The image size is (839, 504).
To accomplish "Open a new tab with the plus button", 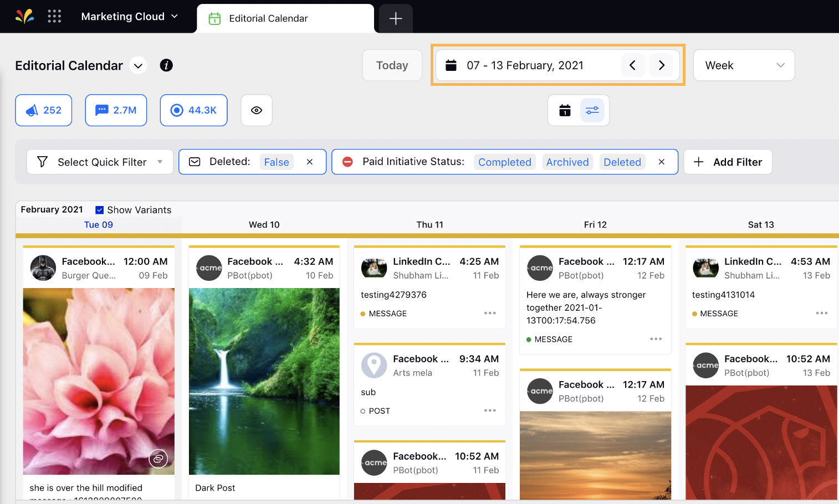I will coord(396,19).
